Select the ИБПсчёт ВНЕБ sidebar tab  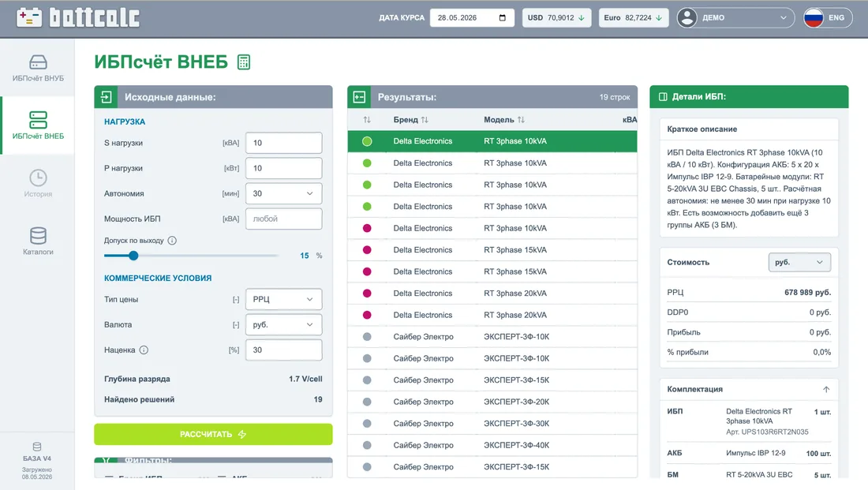pyautogui.click(x=38, y=125)
